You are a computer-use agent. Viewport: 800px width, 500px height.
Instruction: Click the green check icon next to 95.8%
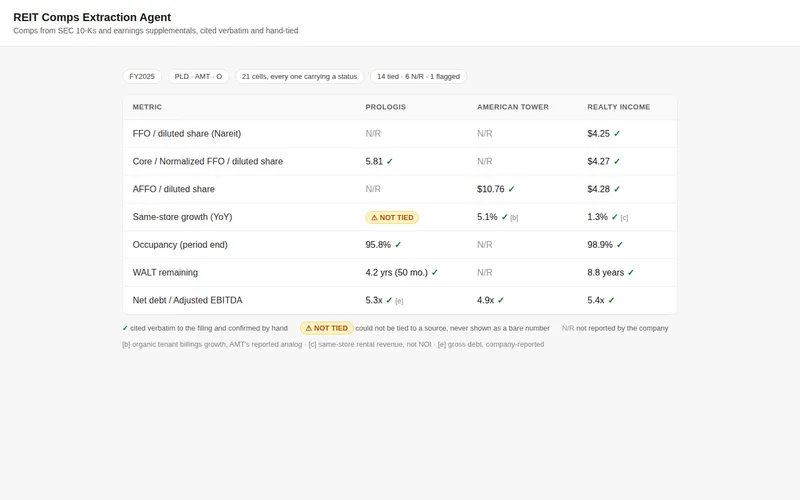click(x=398, y=245)
